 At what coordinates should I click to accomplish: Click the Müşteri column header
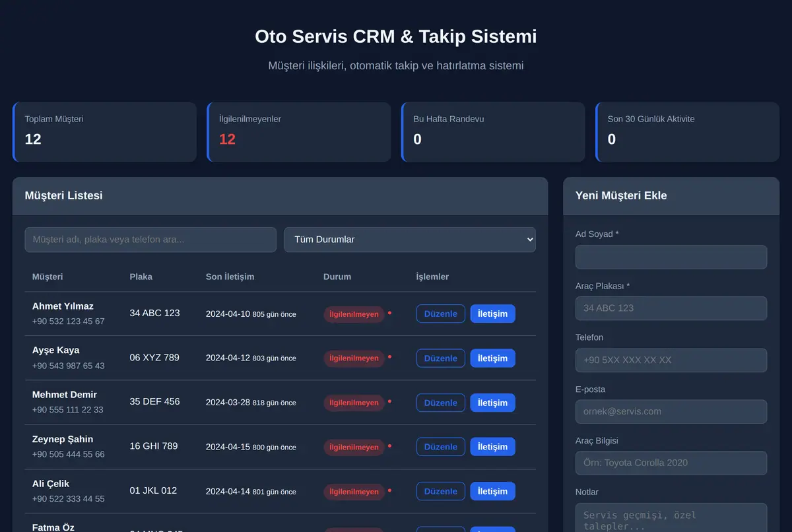click(48, 277)
